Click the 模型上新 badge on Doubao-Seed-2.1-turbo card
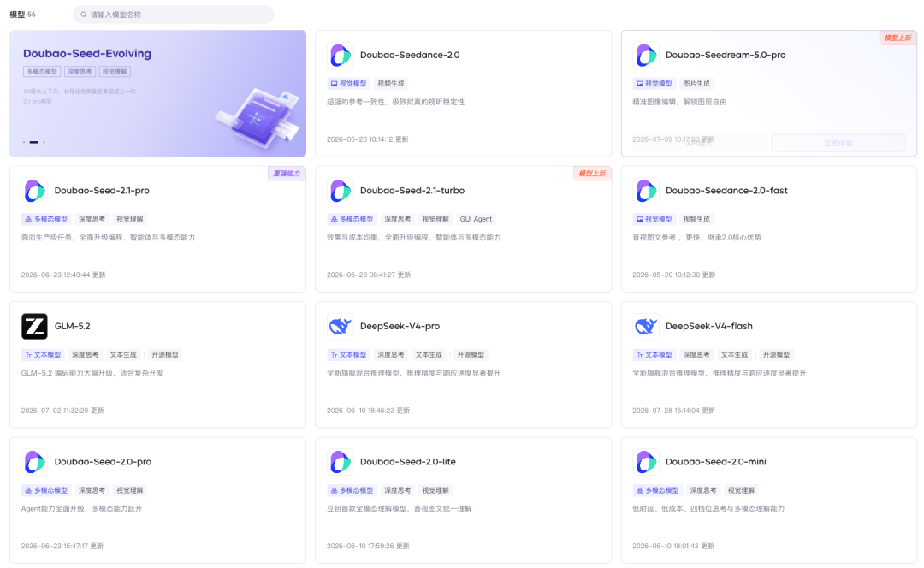Screen dimensions: 924x568 coord(592,174)
